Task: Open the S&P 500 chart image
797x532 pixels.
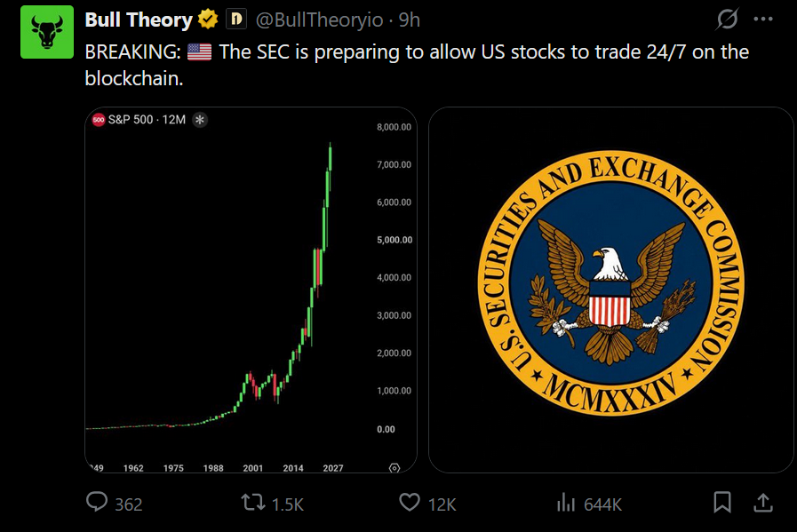Action: click(251, 290)
